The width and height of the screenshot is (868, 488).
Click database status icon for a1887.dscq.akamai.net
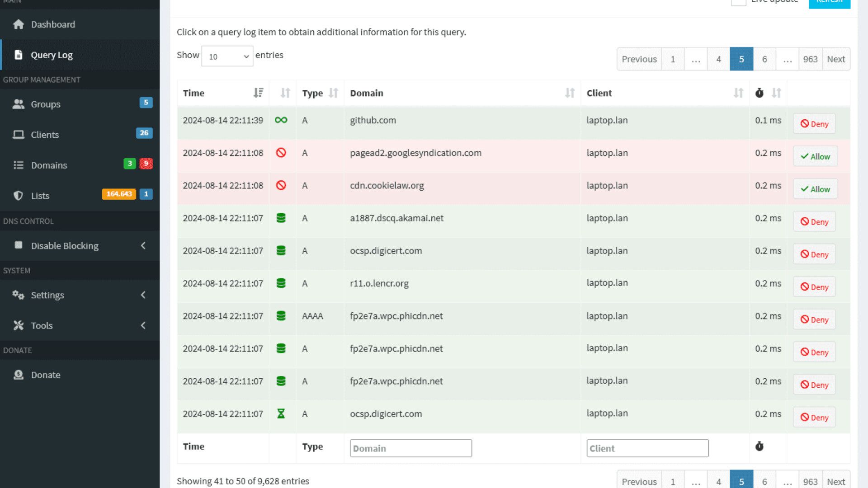tap(281, 218)
